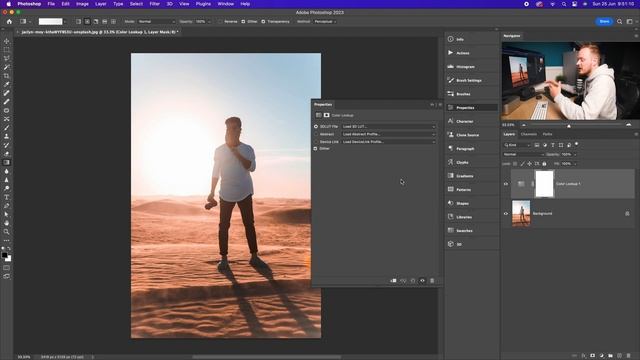
Task: Select the Lasso tool
Action: [x=7, y=58]
